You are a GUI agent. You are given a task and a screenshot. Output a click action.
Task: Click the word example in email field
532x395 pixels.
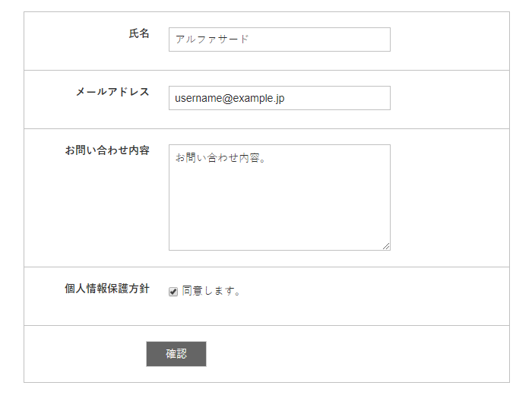[253, 98]
